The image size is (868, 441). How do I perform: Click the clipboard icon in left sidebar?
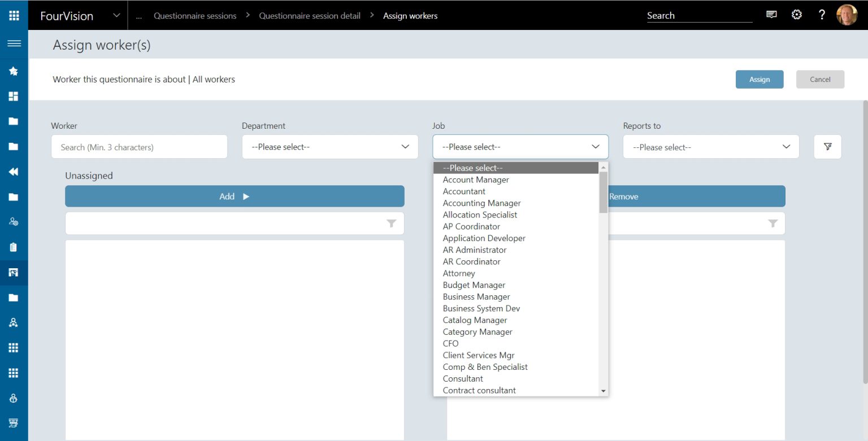pos(14,247)
